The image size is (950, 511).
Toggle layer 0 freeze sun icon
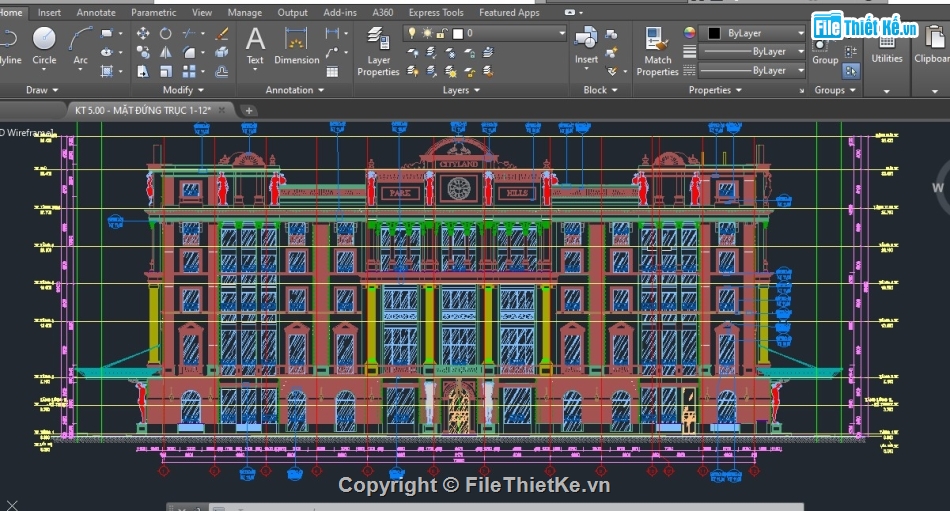(x=427, y=33)
